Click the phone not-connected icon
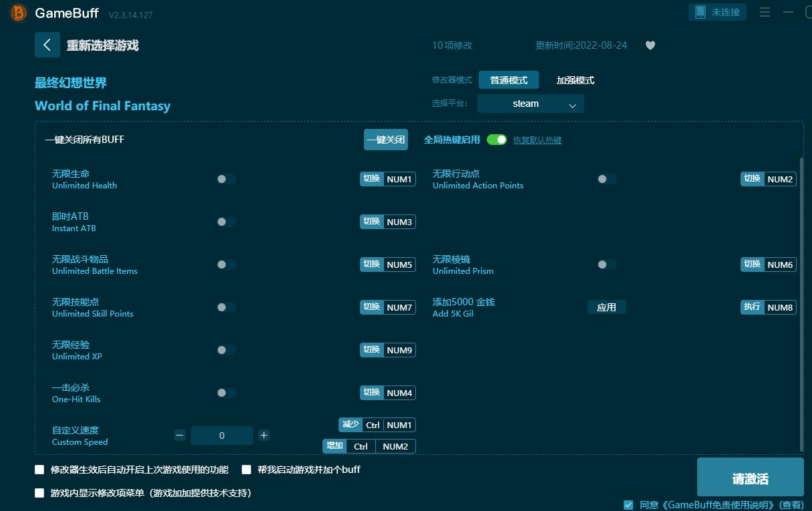This screenshot has height=511, width=812. (x=700, y=12)
